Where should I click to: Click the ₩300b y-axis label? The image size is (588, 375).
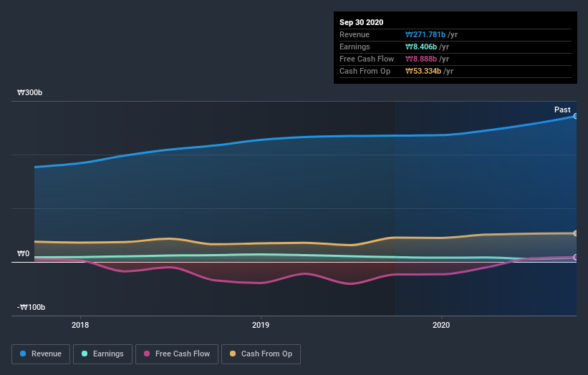point(29,92)
